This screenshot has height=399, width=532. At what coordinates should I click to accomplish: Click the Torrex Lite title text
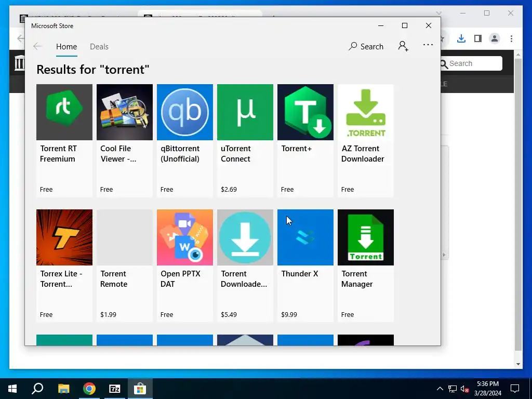click(61, 279)
